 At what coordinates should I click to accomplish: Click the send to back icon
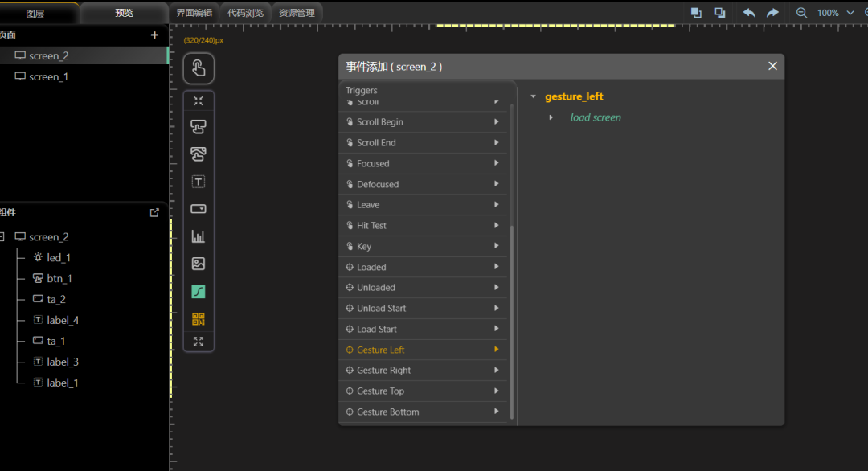point(719,13)
